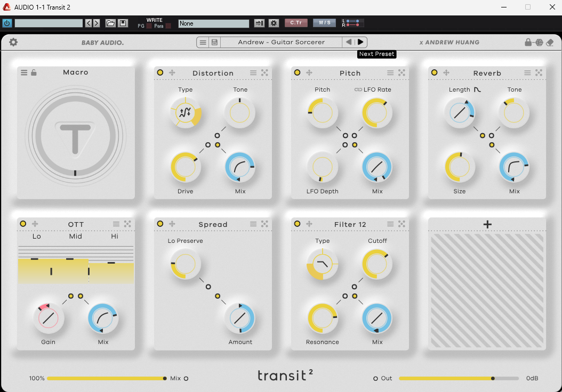Click the Distortion Type selector knob

pos(186,113)
